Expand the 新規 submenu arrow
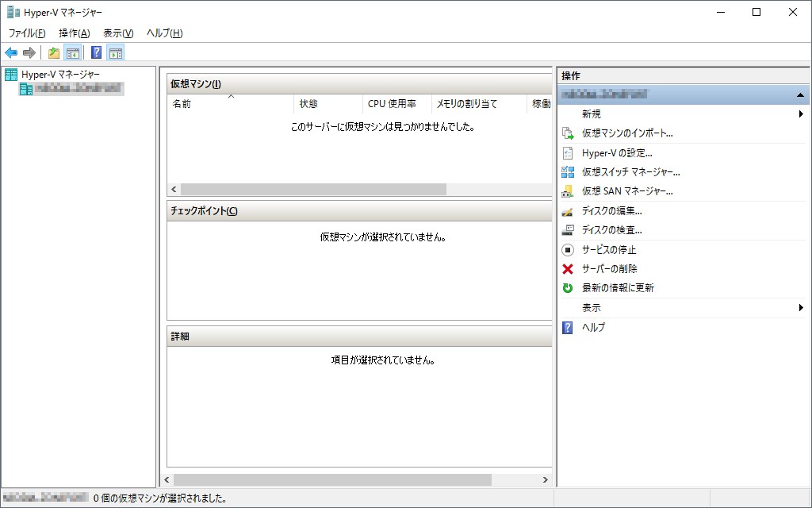This screenshot has height=508, width=812. (x=801, y=114)
